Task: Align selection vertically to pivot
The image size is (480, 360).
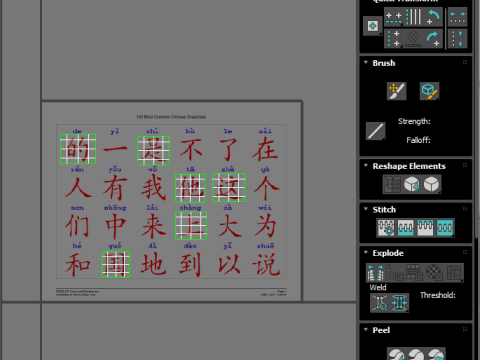Action: [x=394, y=39]
